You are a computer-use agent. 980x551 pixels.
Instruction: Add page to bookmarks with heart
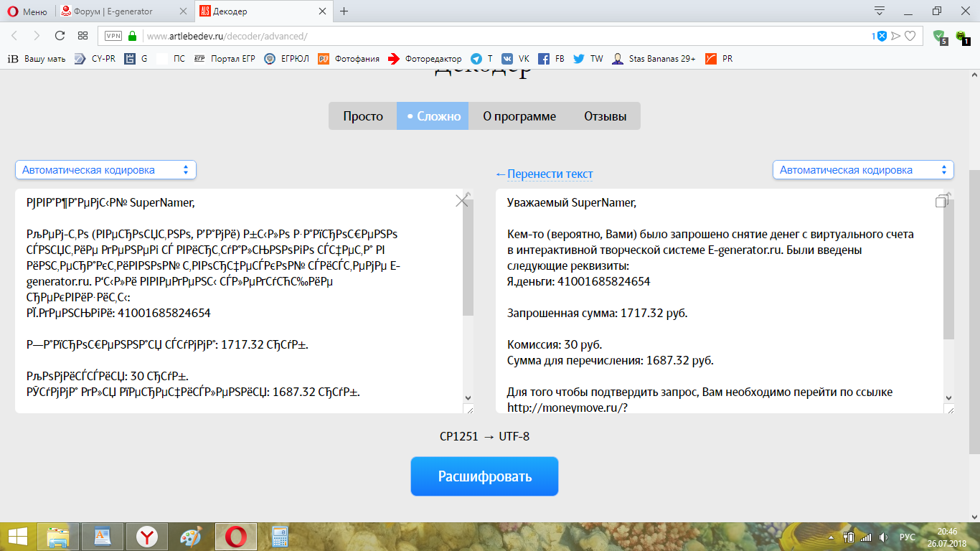pos(910,36)
